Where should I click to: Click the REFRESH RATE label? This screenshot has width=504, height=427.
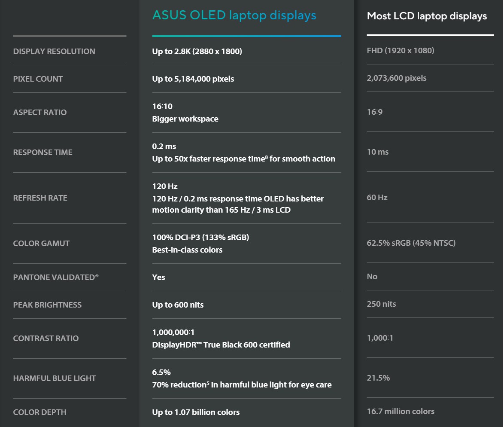tap(40, 198)
